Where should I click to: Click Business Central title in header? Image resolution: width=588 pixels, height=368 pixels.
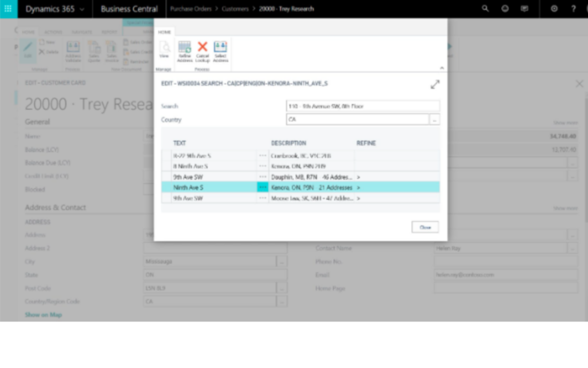point(129,9)
